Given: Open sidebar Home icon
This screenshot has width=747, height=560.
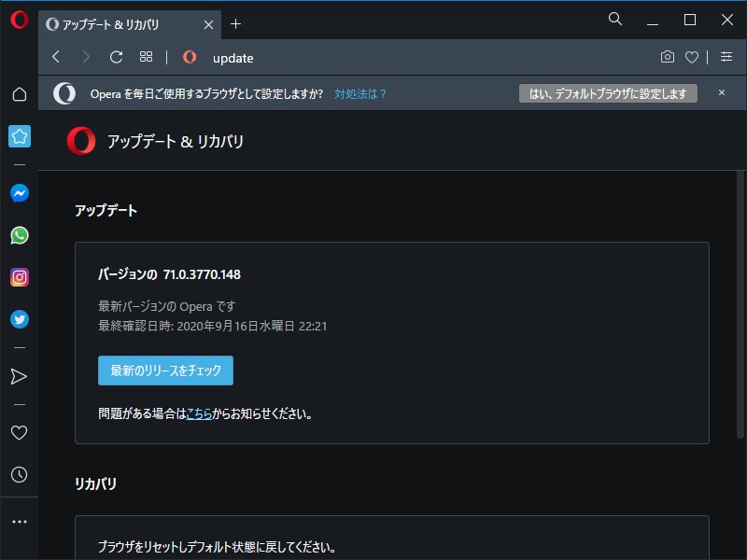Looking at the screenshot, I should point(19,94).
